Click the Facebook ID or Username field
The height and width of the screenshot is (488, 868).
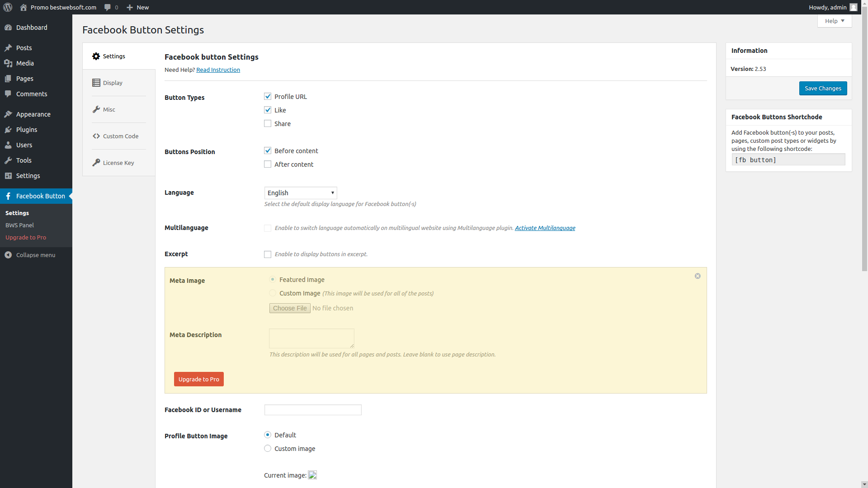pos(313,410)
